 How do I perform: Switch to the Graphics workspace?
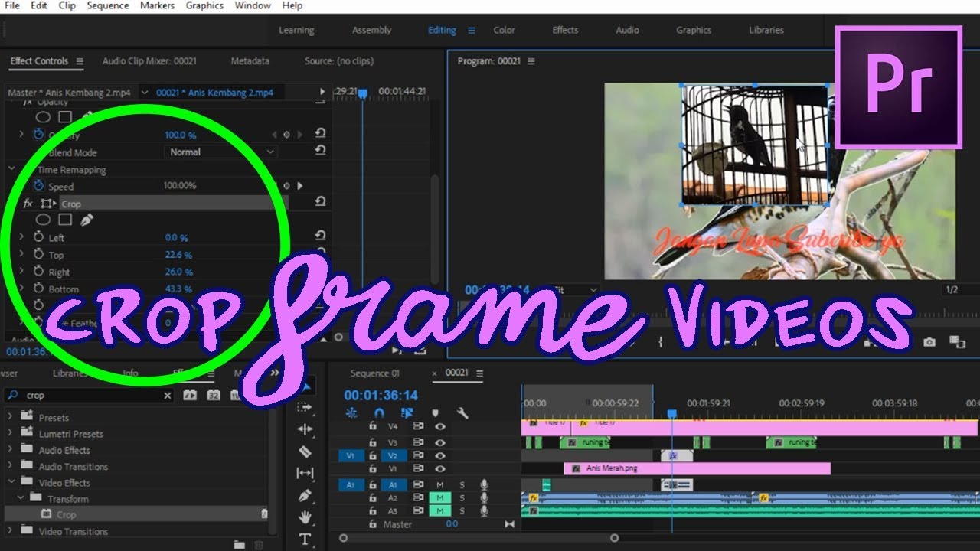coord(694,30)
